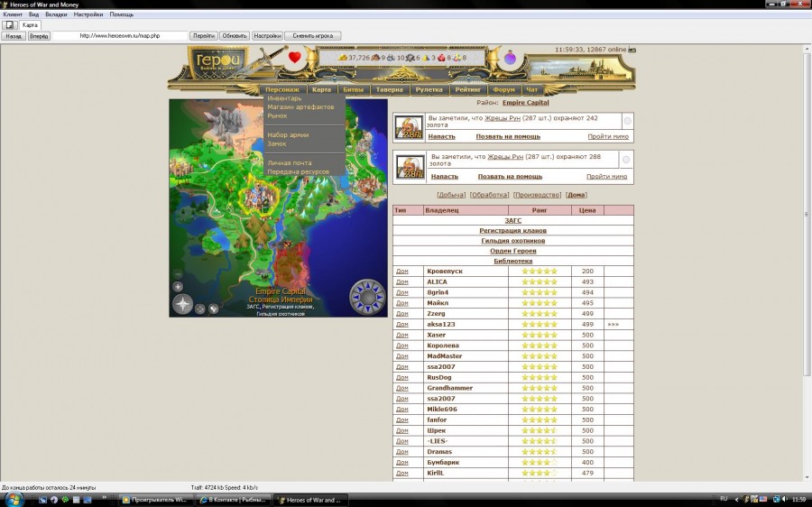
Task: Select the radio button of first Жрецы Рун encounter
Action: pos(627,121)
